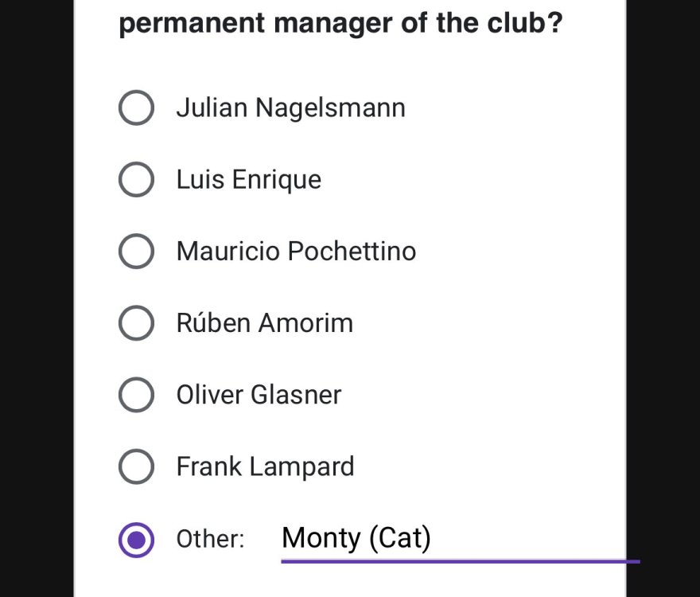Click the Mauricio Pochettino option label

pyautogui.click(x=296, y=251)
